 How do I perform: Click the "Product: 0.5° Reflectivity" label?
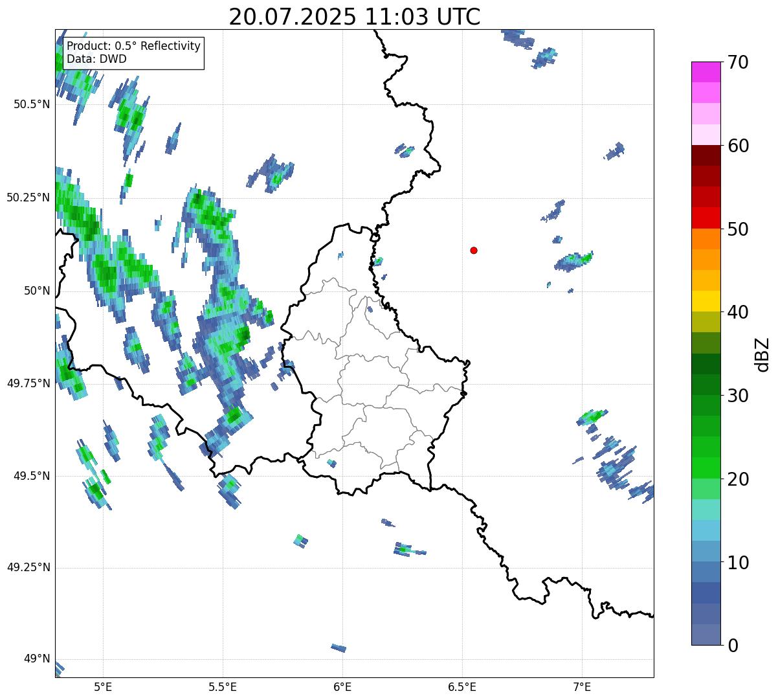pos(134,47)
